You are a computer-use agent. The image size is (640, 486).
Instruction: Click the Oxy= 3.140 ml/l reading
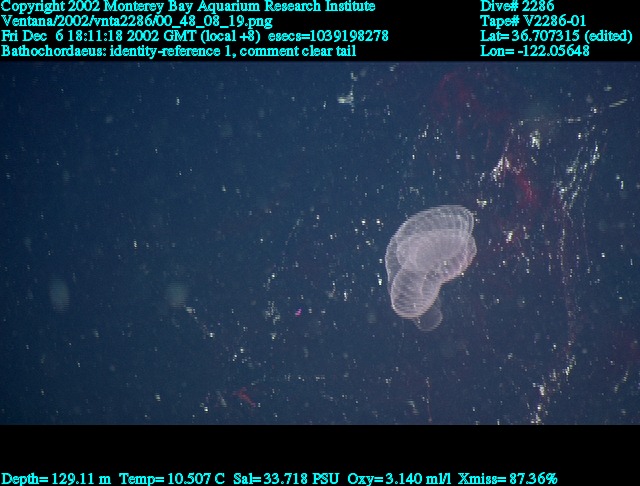click(399, 478)
